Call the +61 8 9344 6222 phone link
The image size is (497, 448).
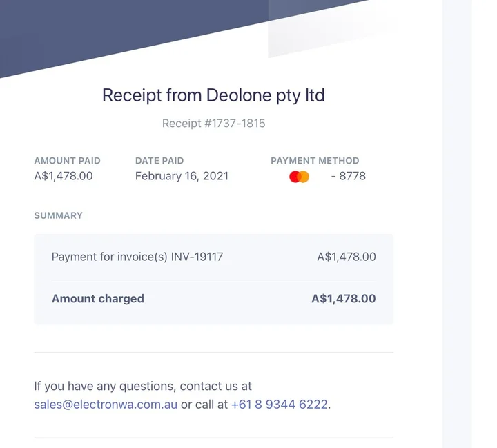tap(280, 405)
